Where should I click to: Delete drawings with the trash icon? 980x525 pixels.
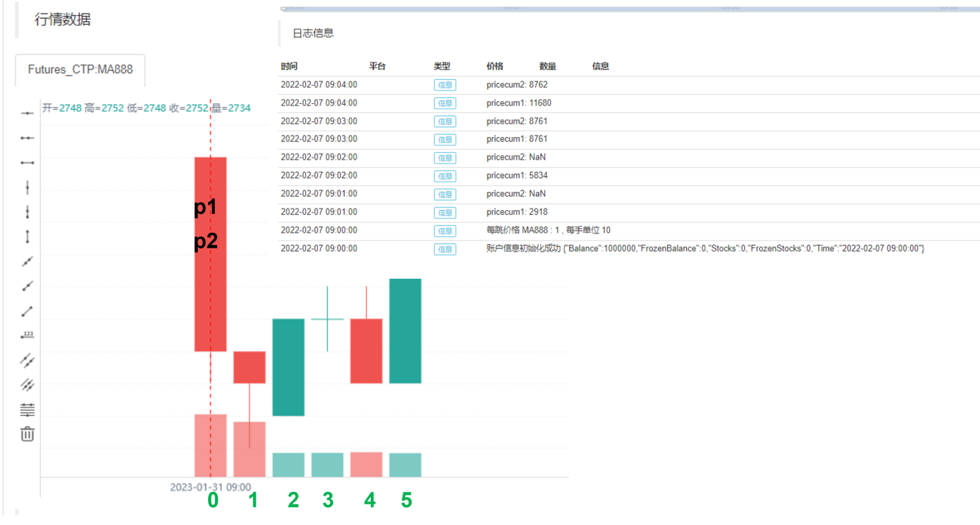coord(27,434)
